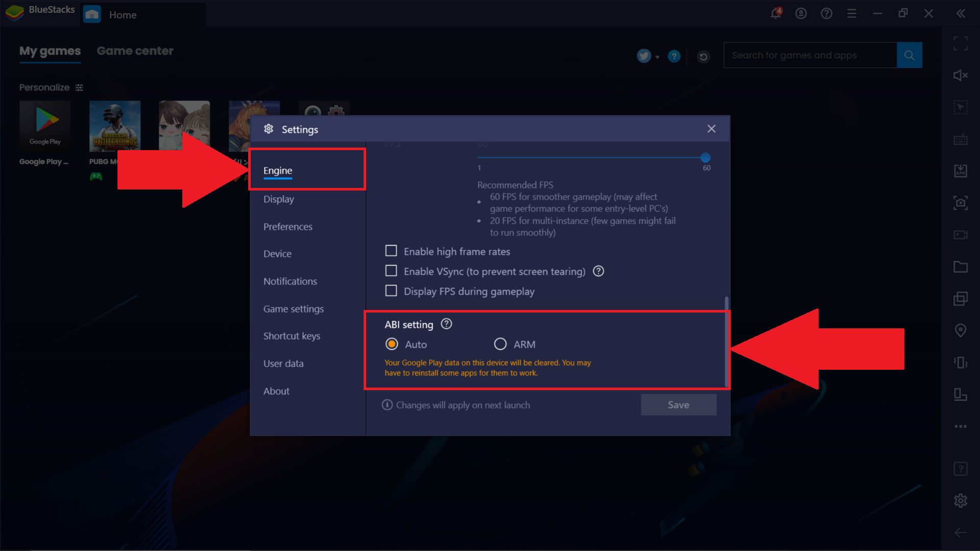Click the search for games input field

point(810,55)
